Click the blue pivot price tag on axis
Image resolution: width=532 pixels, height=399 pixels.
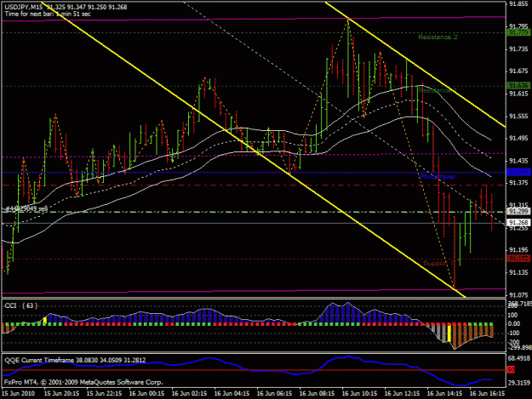coord(518,173)
